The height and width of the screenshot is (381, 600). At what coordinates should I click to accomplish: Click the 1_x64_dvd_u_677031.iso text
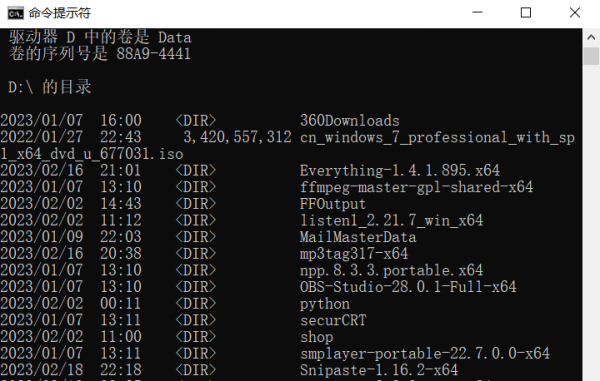point(92,154)
